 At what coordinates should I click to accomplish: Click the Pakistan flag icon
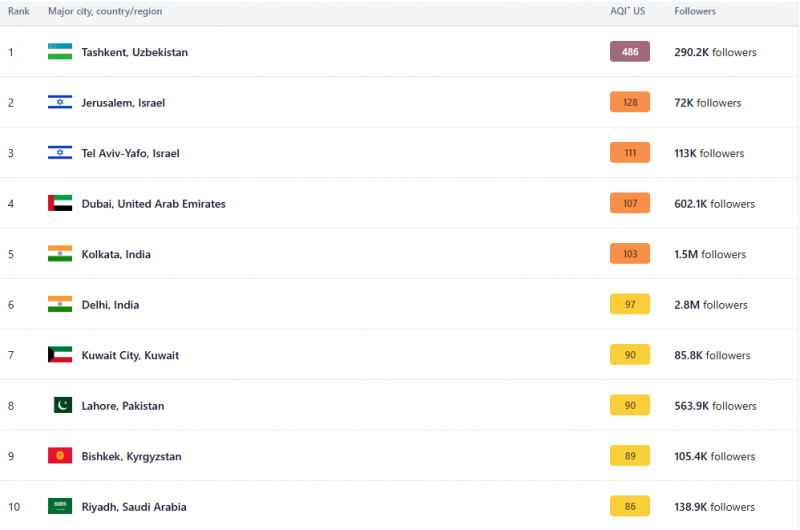click(62, 405)
